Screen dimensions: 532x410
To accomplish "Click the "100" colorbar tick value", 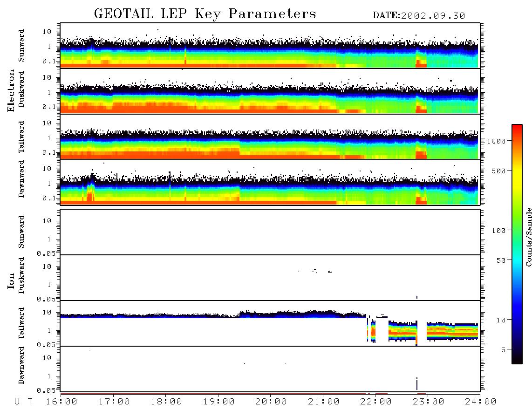I will tap(499, 231).
